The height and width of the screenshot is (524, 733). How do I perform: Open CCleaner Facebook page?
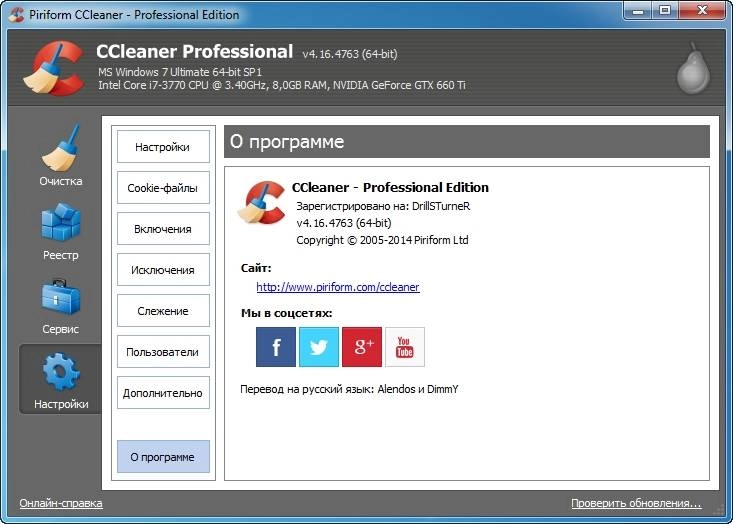[276, 347]
